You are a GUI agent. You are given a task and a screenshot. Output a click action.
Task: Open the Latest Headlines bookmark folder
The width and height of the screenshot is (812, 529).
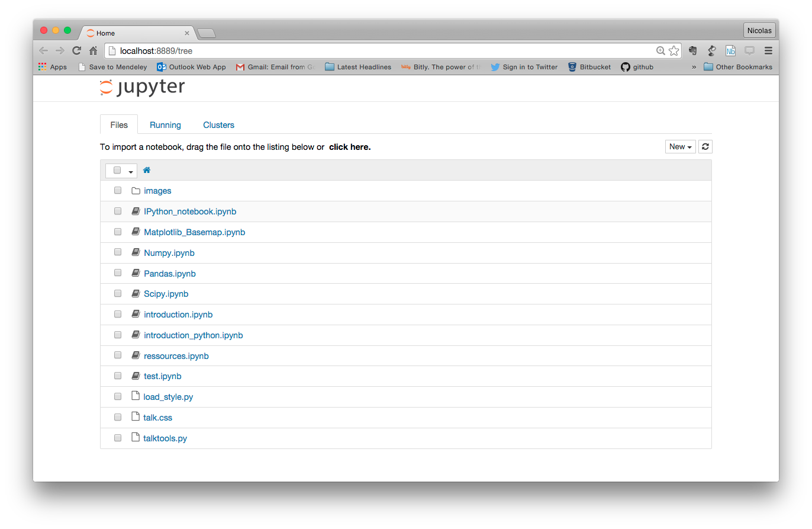pos(358,67)
